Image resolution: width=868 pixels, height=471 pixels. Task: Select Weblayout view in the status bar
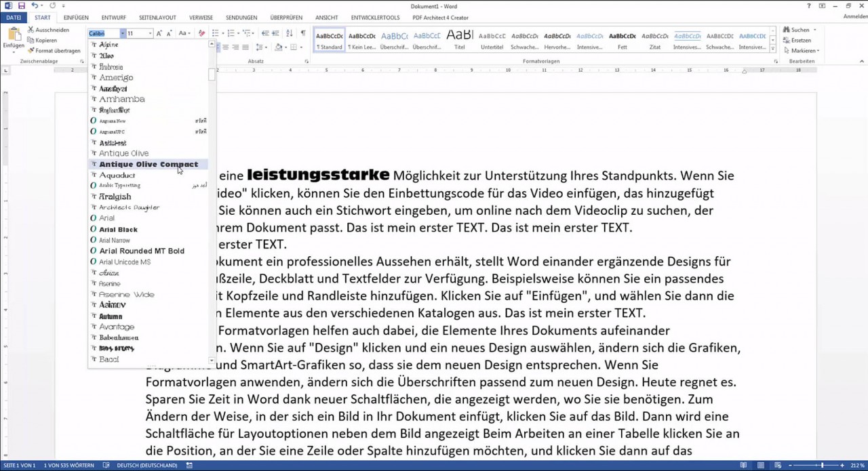(x=778, y=466)
